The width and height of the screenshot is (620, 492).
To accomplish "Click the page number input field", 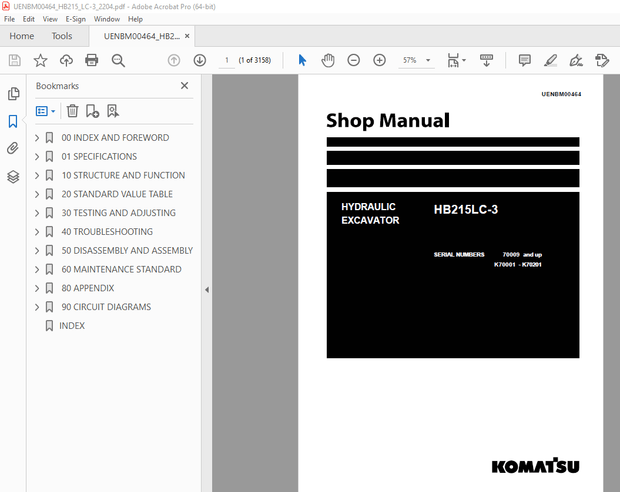I will tap(227, 60).
